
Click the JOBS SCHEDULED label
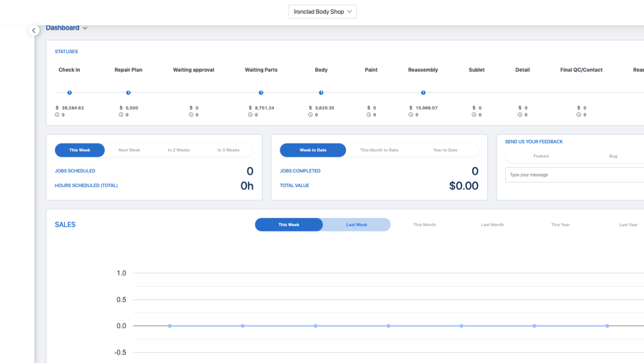(75, 171)
